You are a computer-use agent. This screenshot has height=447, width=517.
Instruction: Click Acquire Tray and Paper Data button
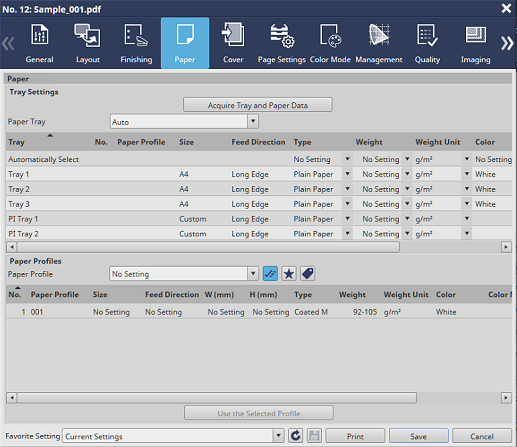[x=258, y=105]
